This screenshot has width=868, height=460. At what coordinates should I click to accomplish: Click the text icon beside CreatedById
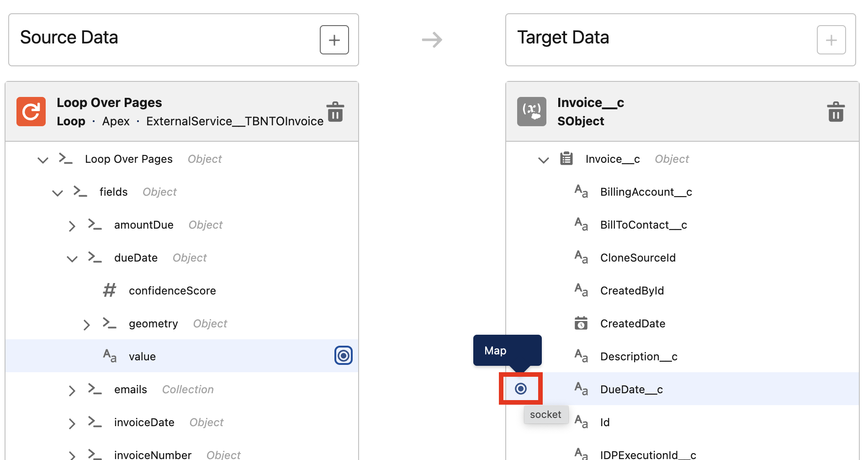point(581,290)
